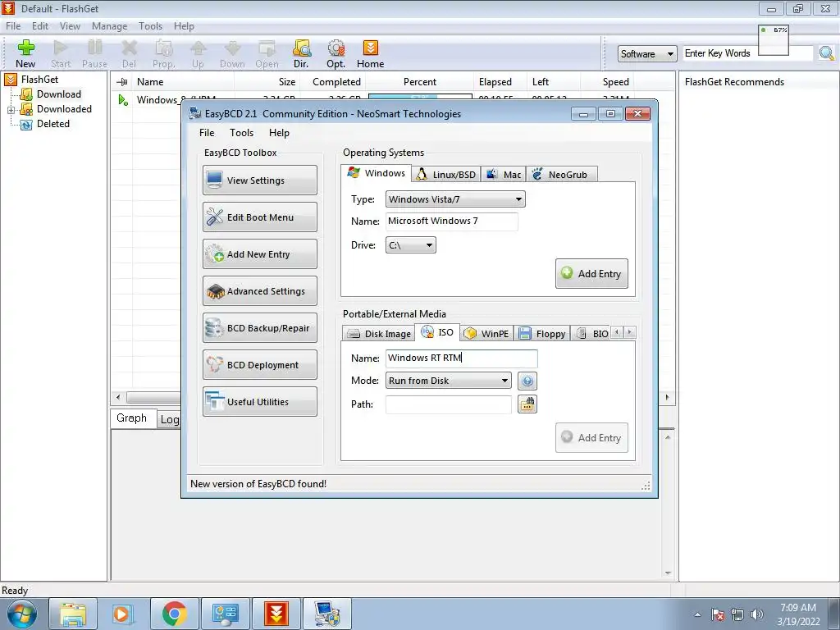
Task: Open Add New Entry toolbox button
Action: pos(260,254)
